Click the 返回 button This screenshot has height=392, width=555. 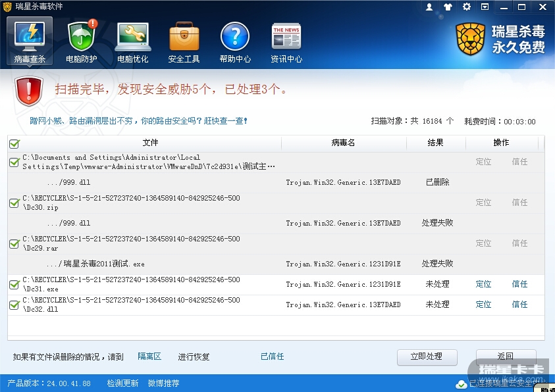(506, 357)
